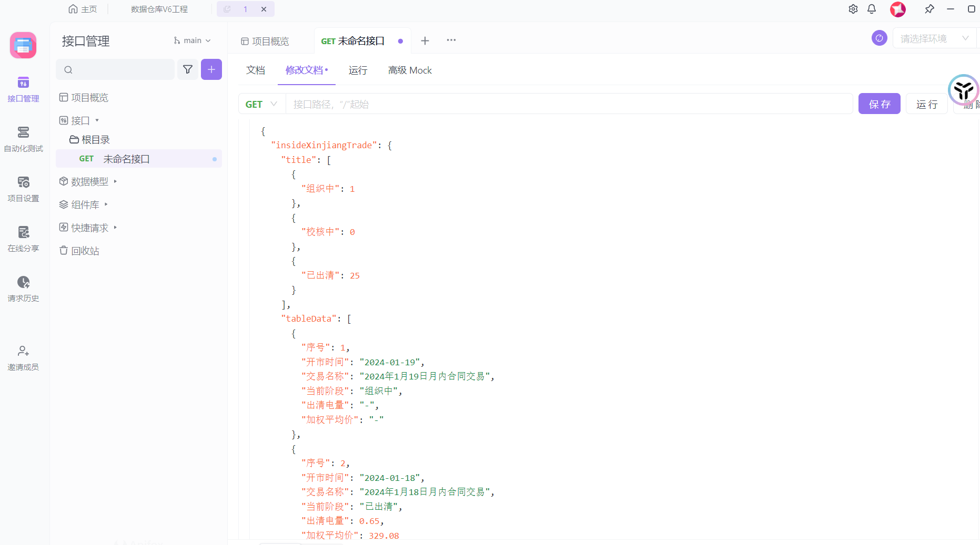
Task: Open 自动化测试 in the sidebar
Action: (23, 139)
